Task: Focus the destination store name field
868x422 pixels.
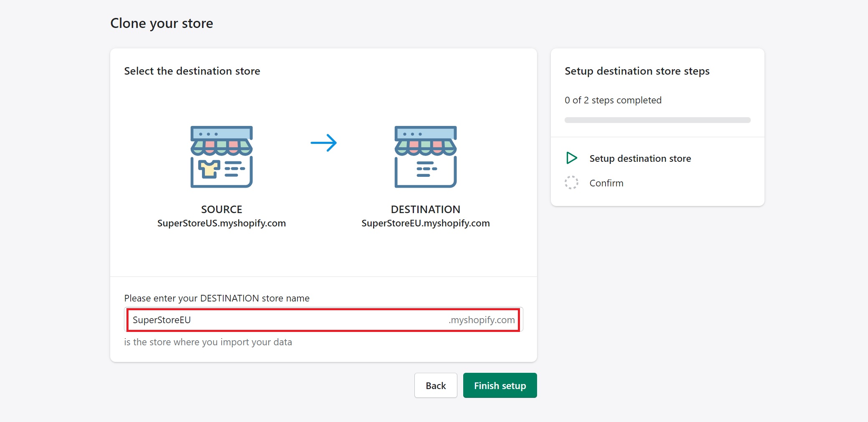Action: coord(323,320)
